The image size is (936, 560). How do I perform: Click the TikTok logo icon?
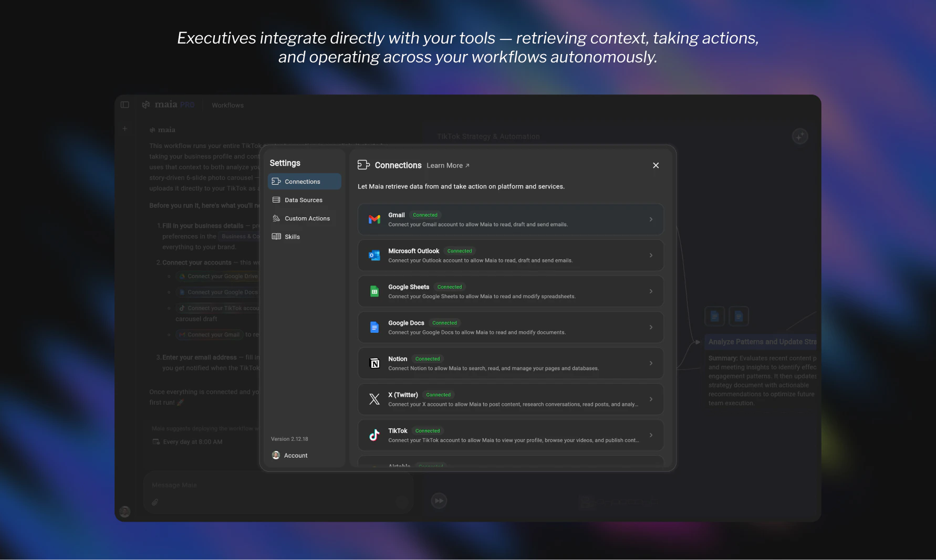[x=375, y=435]
